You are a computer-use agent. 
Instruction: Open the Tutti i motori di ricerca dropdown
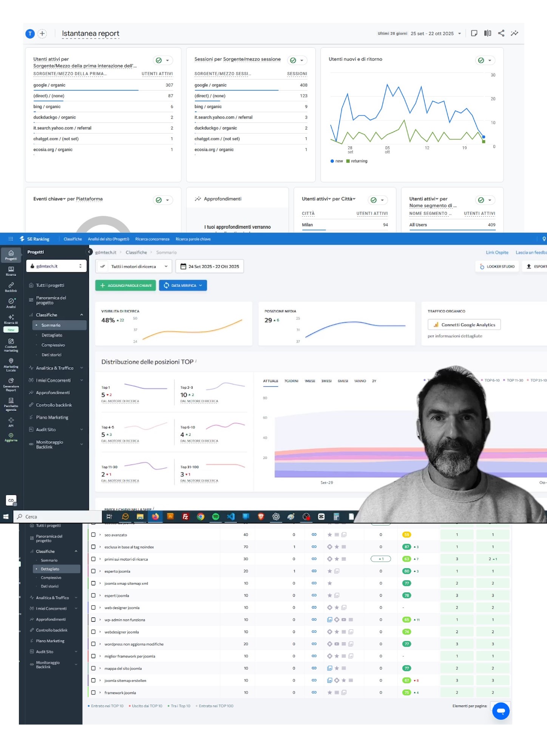pyautogui.click(x=134, y=266)
